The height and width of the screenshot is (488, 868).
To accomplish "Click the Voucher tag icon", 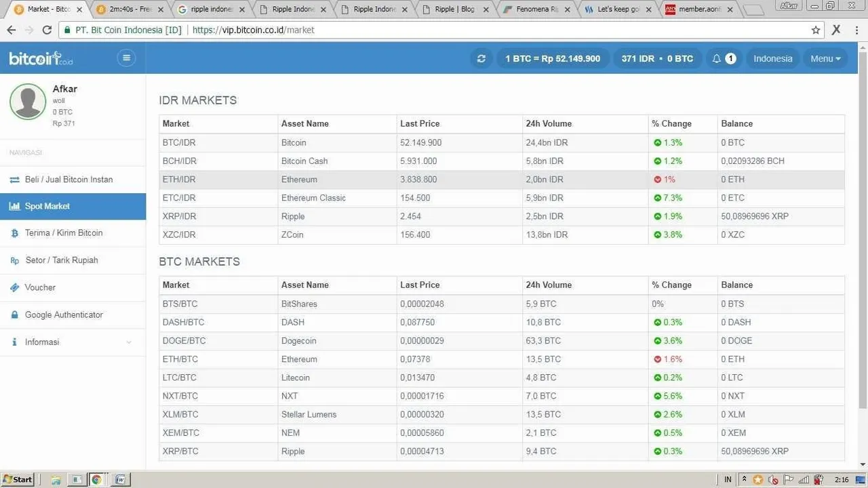I will click(14, 287).
